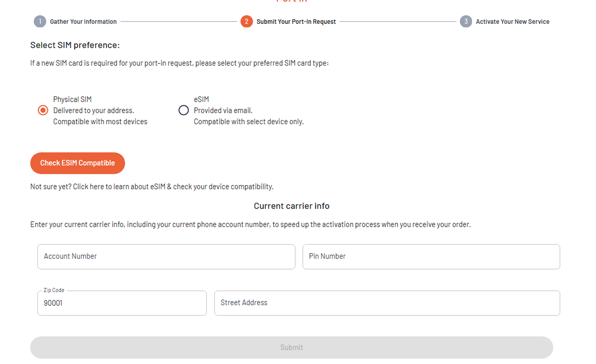Open the eSIM compatibility learn more link
Screen dimensions: 596x364
(151, 186)
